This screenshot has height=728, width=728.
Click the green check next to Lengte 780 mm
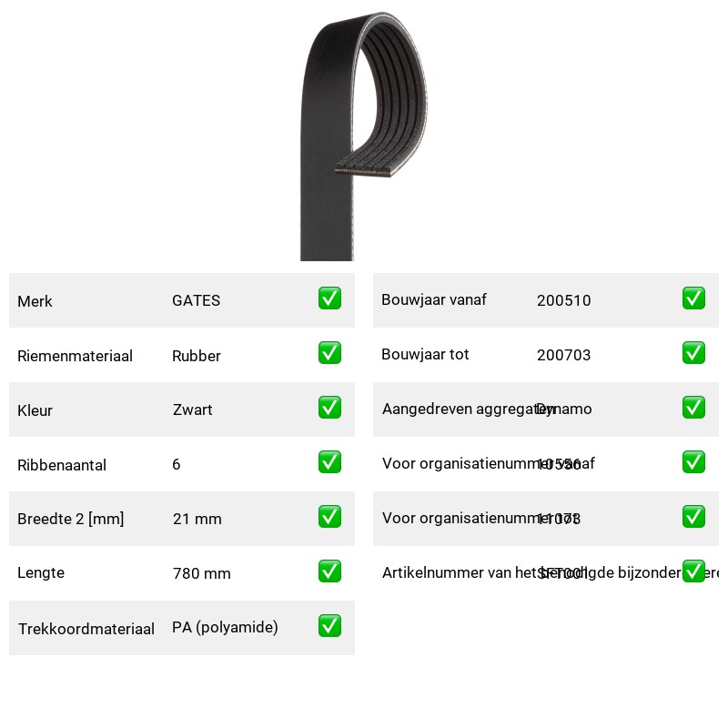point(329,571)
